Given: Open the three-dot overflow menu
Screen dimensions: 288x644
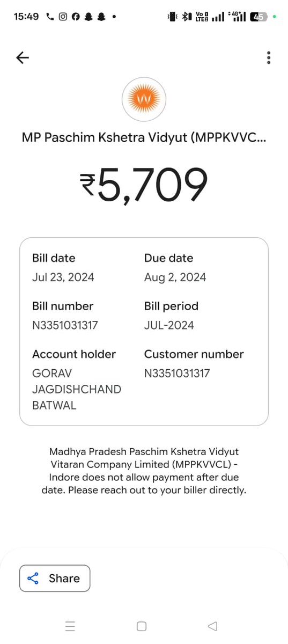Looking at the screenshot, I should (x=269, y=57).
